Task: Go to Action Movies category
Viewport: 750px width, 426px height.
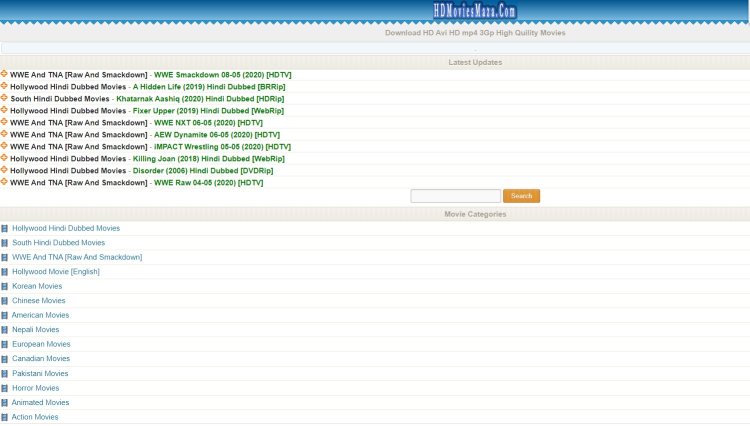Action: (35, 417)
